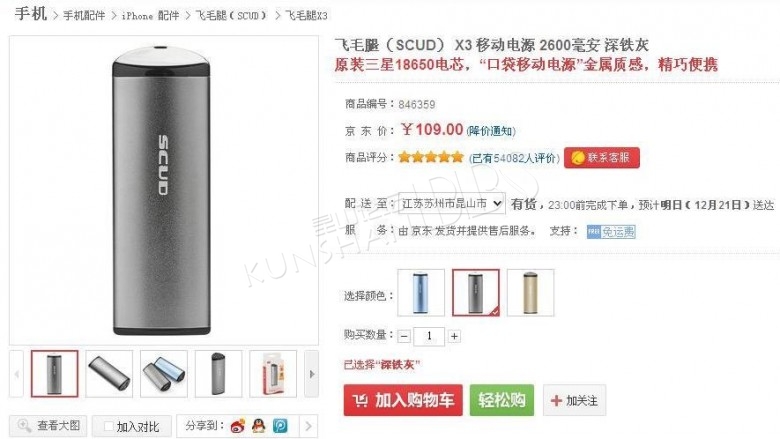Show previous thumbnails with left arrow
This screenshot has width=780, height=439.
point(16,374)
